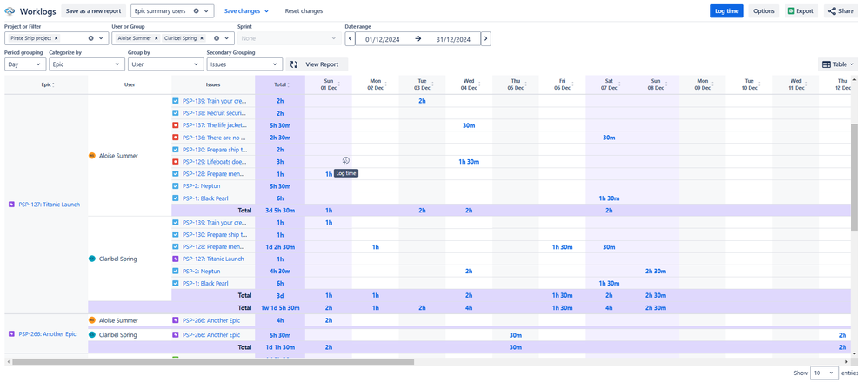Image resolution: width=868 pixels, height=383 pixels.
Task: Go to previous date range arrow
Action: 350,39
